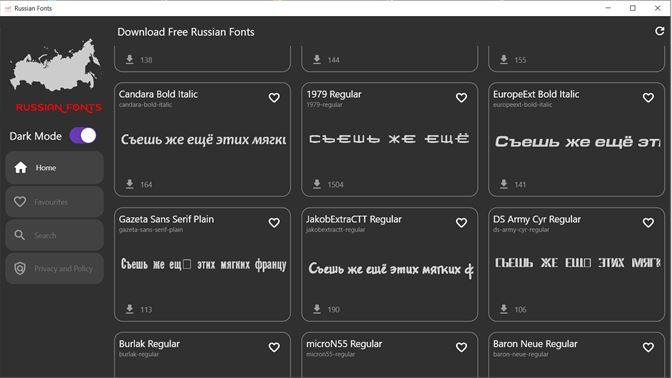Screen dimensions: 672x378
Task: Open the 1979 Regular font preview text
Action: coord(389,139)
